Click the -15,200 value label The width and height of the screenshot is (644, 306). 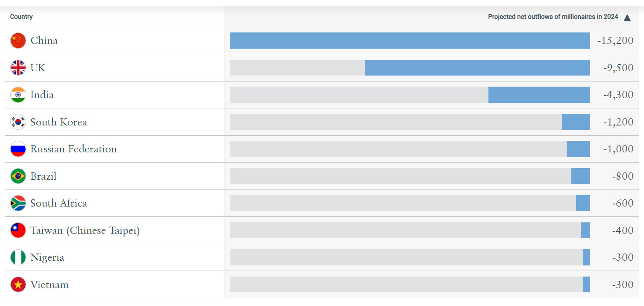[x=615, y=41]
